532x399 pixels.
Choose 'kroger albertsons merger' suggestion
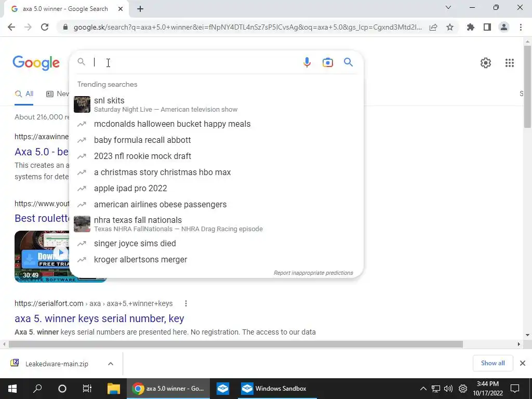[x=216, y=260]
